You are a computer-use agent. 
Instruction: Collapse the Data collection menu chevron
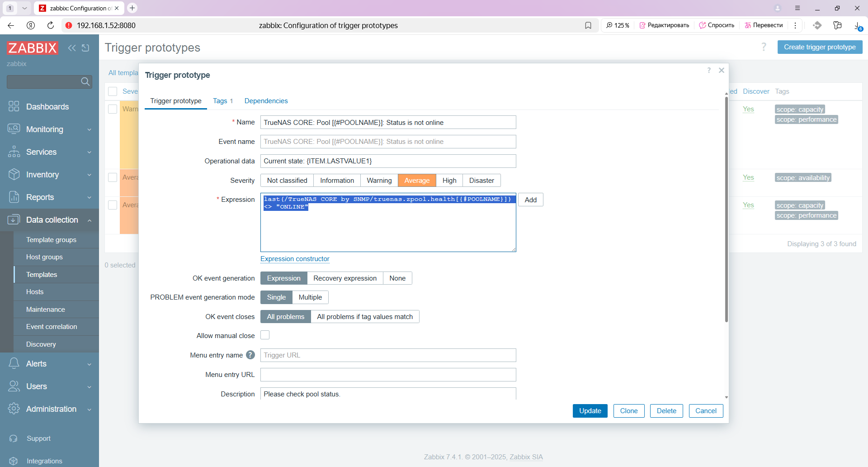pyautogui.click(x=90, y=220)
